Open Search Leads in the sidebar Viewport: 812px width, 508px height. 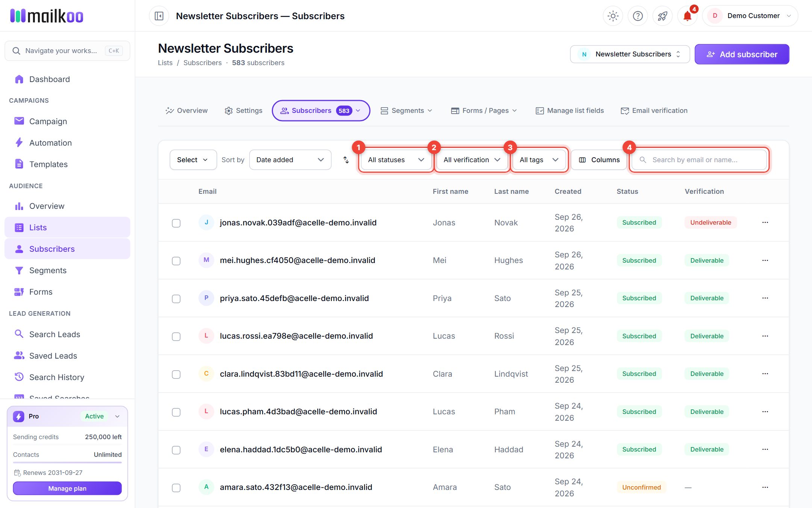point(67,334)
